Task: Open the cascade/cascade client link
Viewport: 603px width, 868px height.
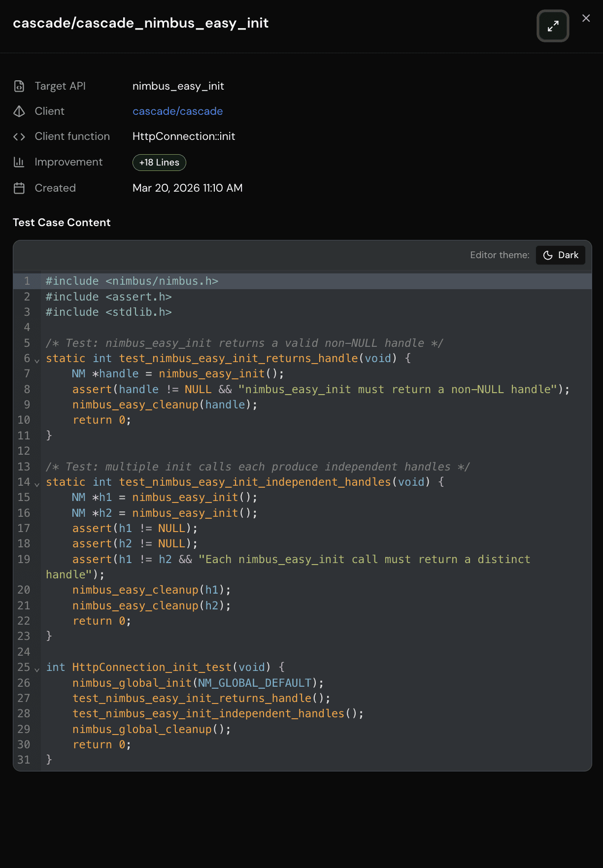Action: [177, 111]
